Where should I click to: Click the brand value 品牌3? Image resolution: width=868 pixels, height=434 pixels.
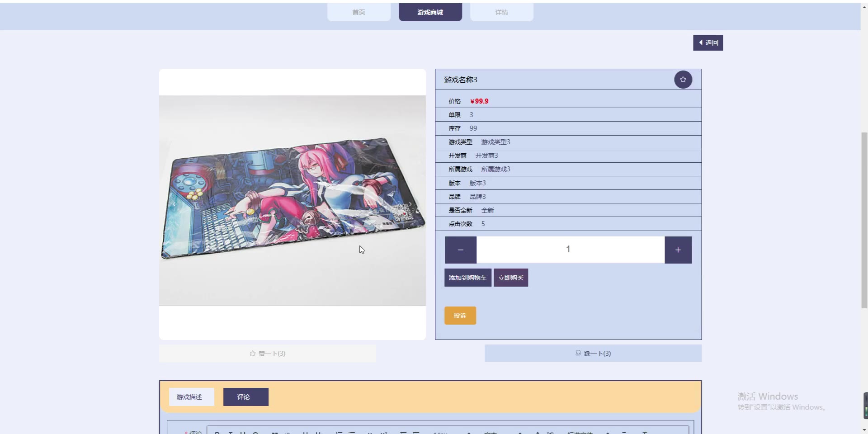tap(477, 197)
